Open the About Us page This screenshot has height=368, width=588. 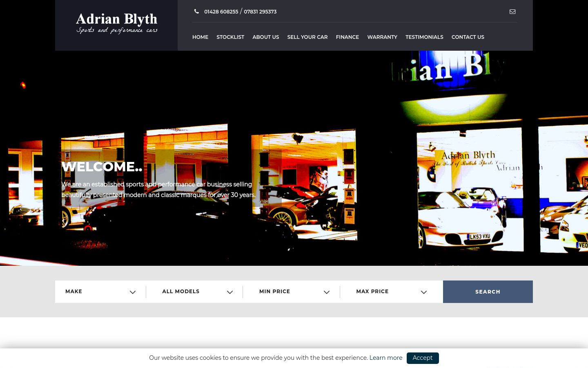(x=266, y=37)
